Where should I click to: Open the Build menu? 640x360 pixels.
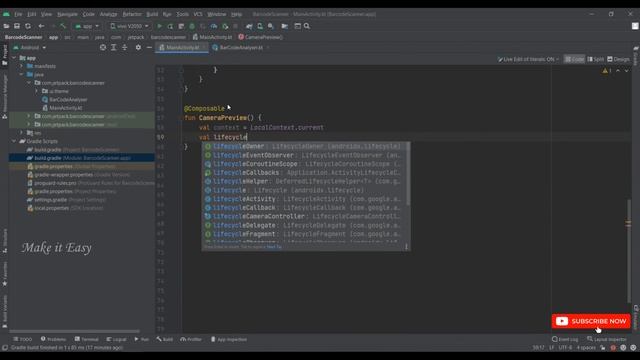152,14
